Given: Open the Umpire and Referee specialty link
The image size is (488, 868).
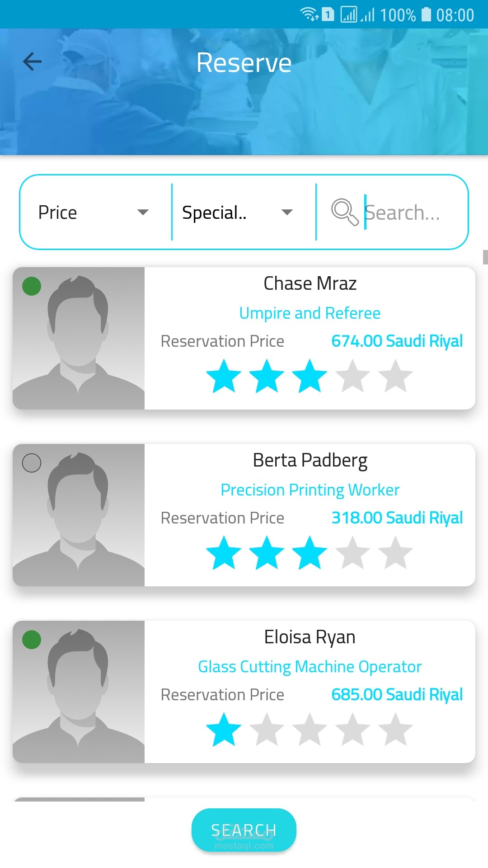Looking at the screenshot, I should point(310,313).
